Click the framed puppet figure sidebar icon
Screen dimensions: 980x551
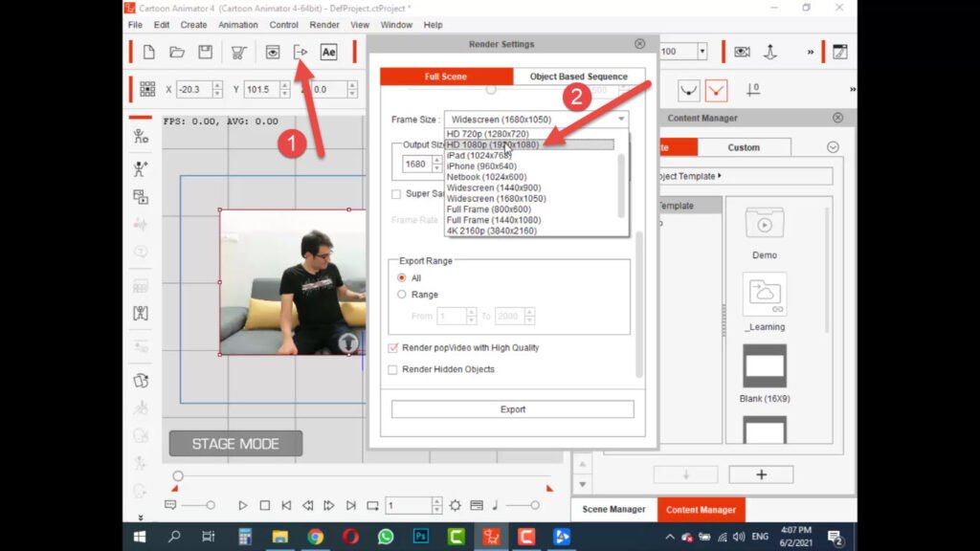point(141,313)
